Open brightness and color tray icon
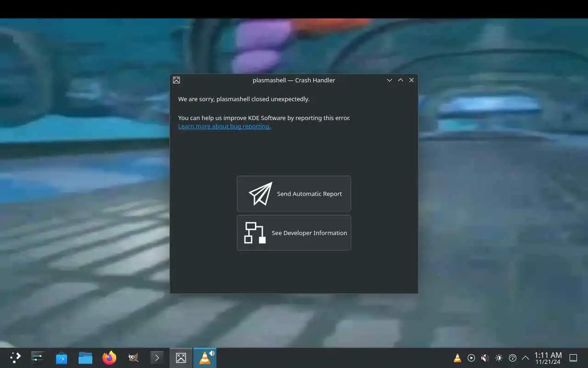 (499, 358)
